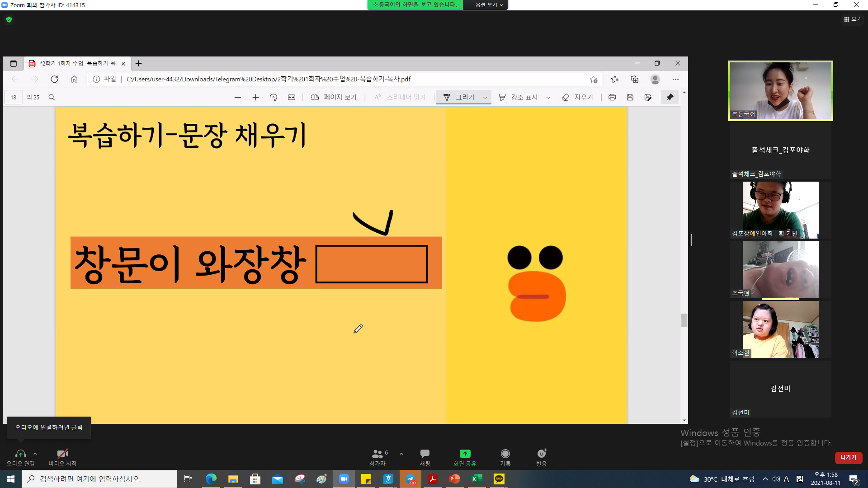This screenshot has width=868, height=488.
Task: Click fit-to-width icon in PDF toolbar
Action: pos(292,97)
